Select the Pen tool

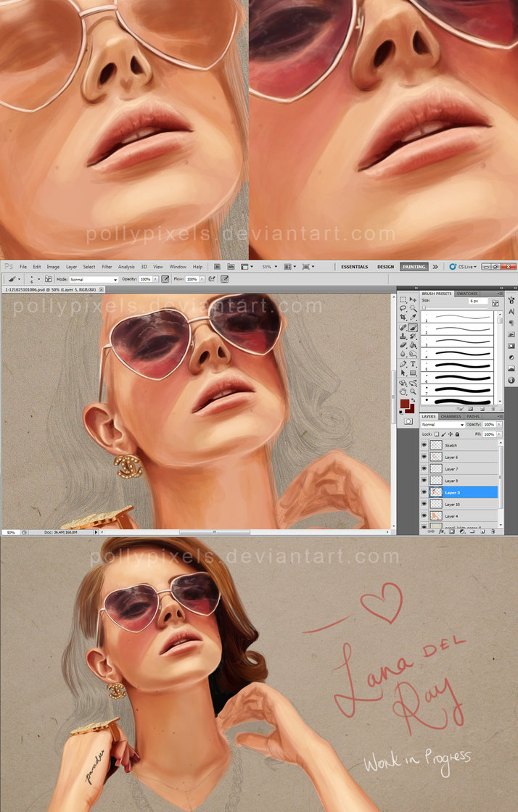(x=403, y=364)
